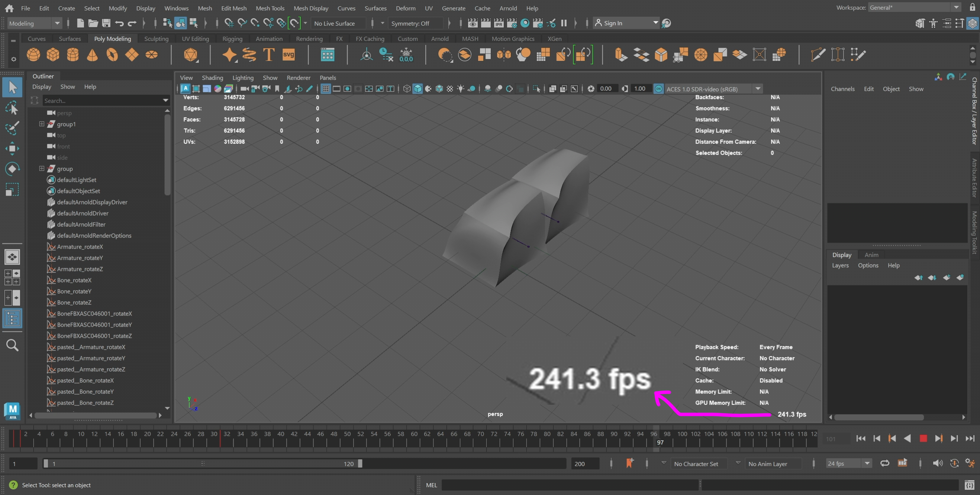Toggle loop playback mode
980x495 pixels.
click(x=885, y=463)
